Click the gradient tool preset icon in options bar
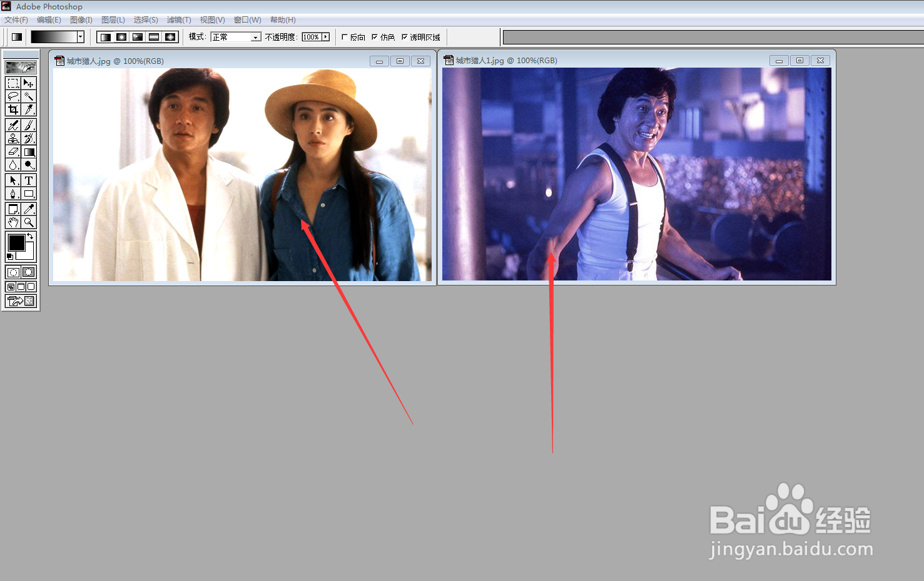This screenshot has width=924, height=581. 17,37
